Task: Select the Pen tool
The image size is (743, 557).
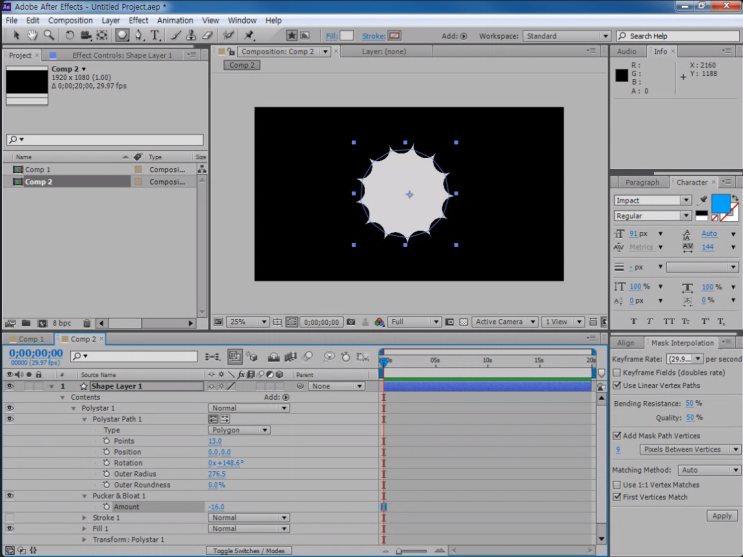Action: tap(140, 35)
